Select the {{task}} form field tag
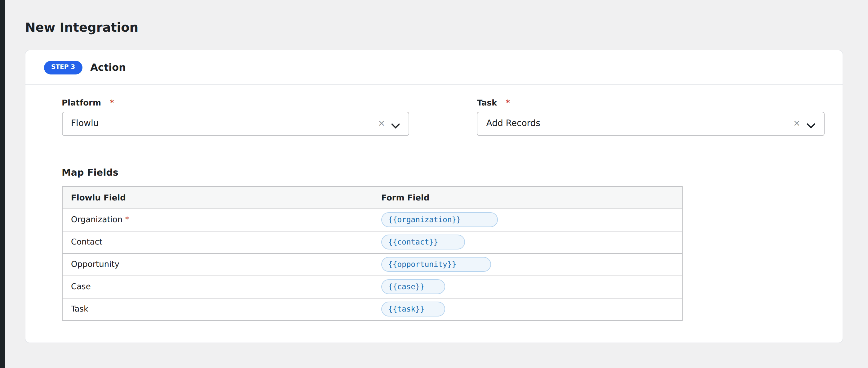Viewport: 868px width, 368px height. pos(413,309)
